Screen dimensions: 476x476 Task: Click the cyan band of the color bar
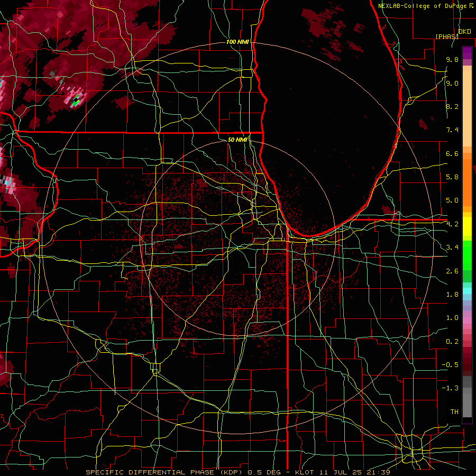(467, 291)
